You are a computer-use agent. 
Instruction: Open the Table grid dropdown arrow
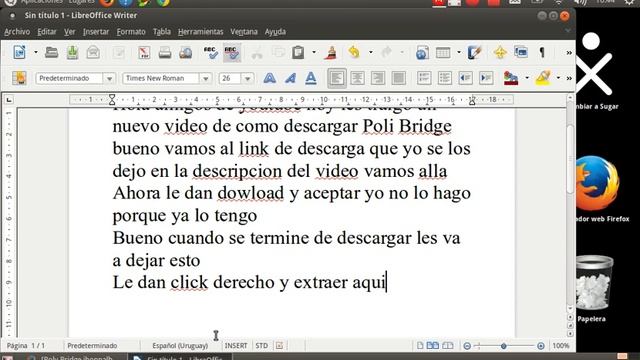point(459,52)
